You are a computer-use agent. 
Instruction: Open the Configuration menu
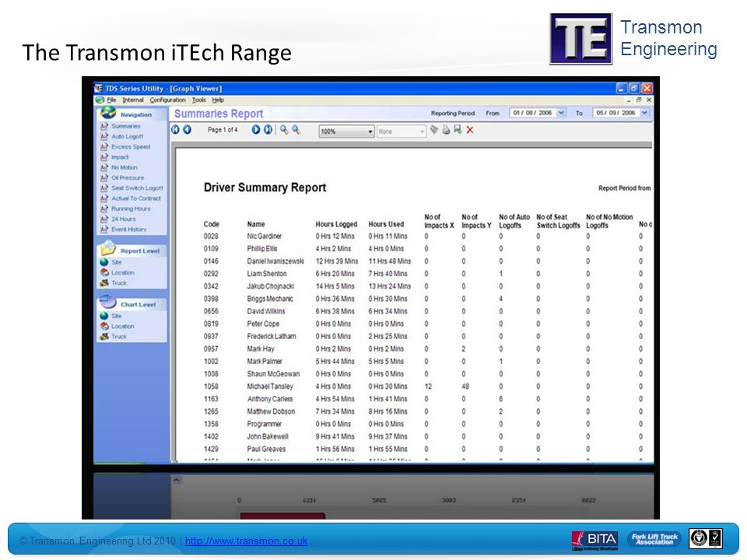(x=168, y=100)
